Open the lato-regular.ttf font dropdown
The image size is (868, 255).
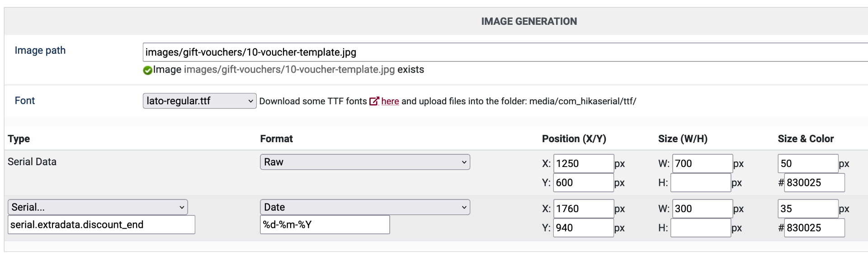[199, 101]
